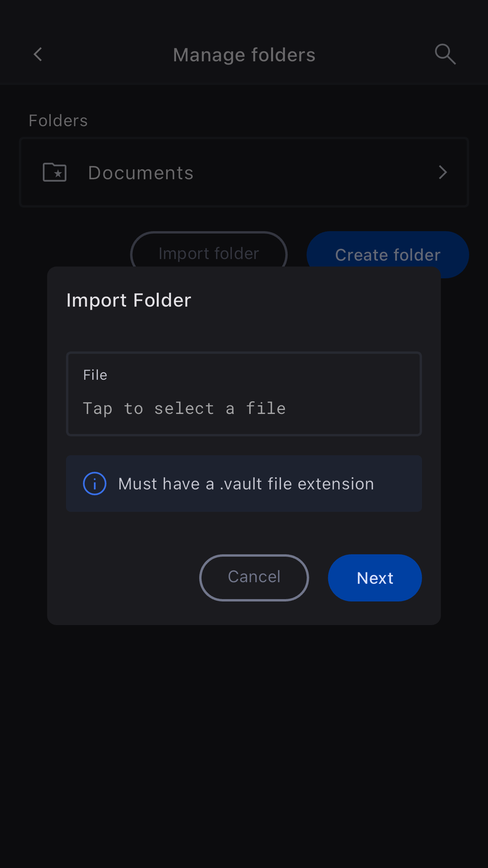Expand Documents using its right chevron
488x868 pixels.
(443, 172)
